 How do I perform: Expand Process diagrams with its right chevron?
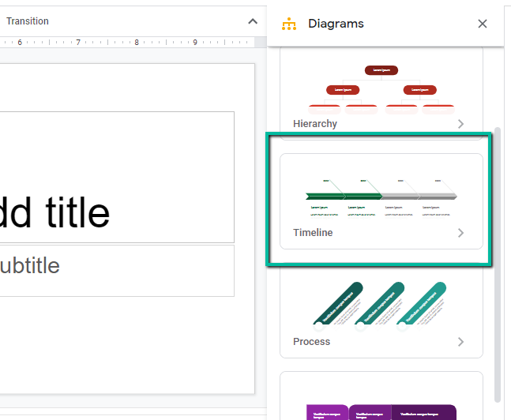(460, 342)
